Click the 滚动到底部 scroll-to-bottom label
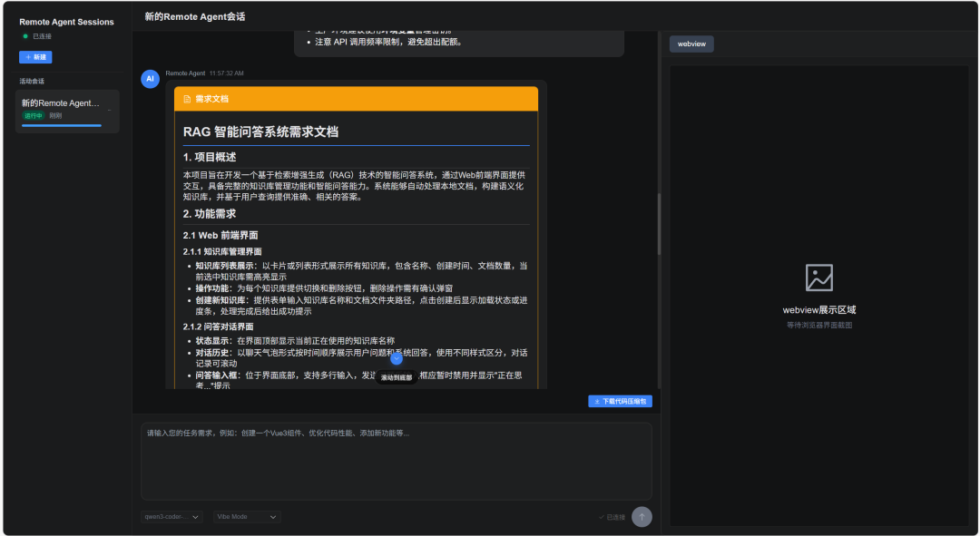The width and height of the screenshot is (980, 536). [x=397, y=377]
